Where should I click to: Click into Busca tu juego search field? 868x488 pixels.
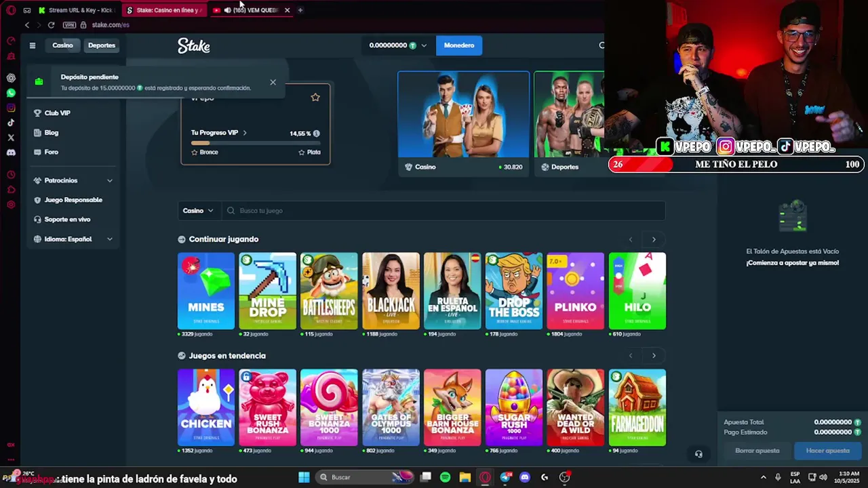pos(443,211)
